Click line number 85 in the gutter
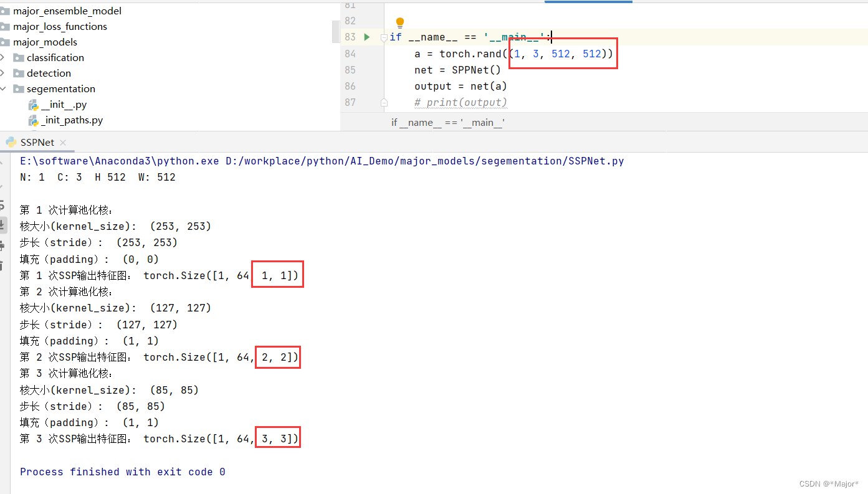The width and height of the screenshot is (868, 494). [350, 70]
